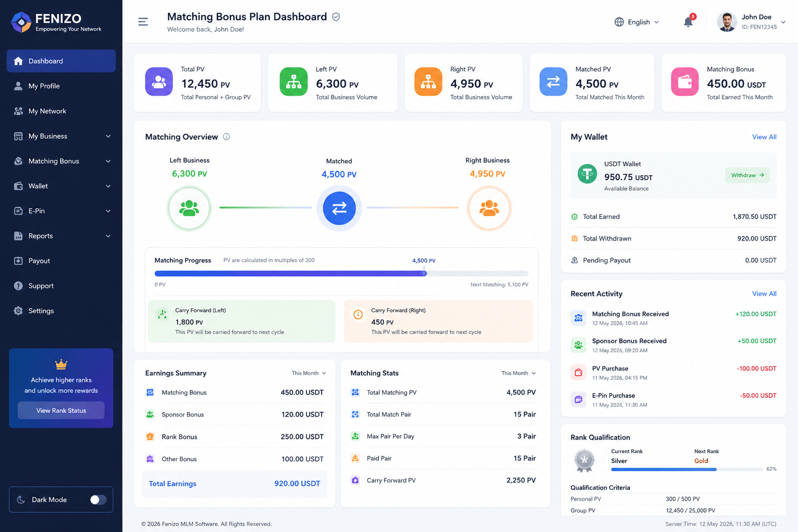Click the Right Business orange circle icon
Viewport: 798px width, 532px height.
(489, 208)
